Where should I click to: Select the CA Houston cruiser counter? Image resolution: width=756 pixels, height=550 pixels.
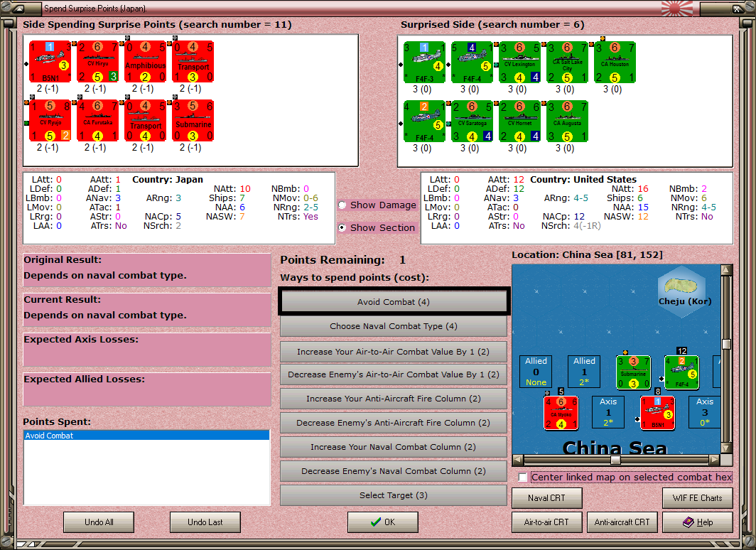[x=615, y=63]
